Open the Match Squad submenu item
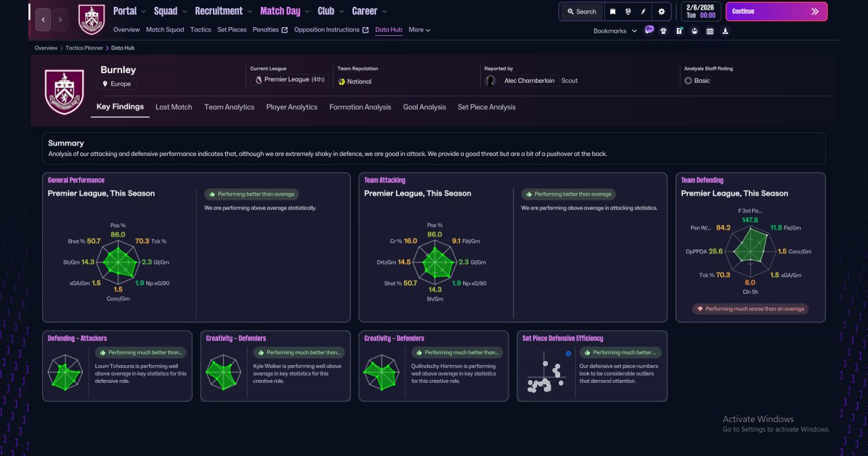 [165, 30]
